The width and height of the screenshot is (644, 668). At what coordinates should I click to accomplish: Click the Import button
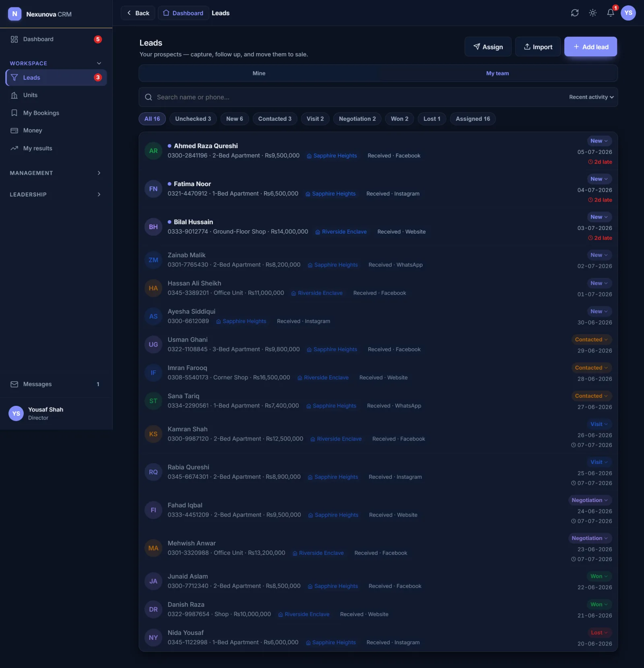pyautogui.click(x=538, y=47)
